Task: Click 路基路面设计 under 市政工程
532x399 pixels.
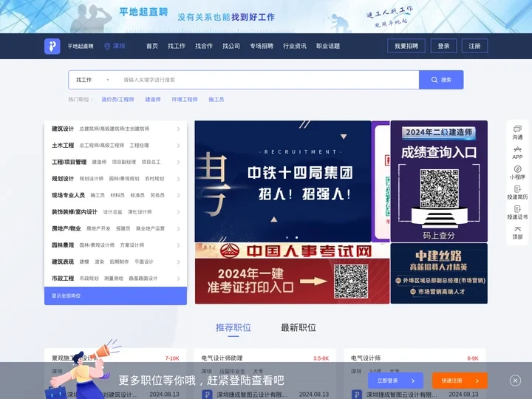Action: [143, 279]
